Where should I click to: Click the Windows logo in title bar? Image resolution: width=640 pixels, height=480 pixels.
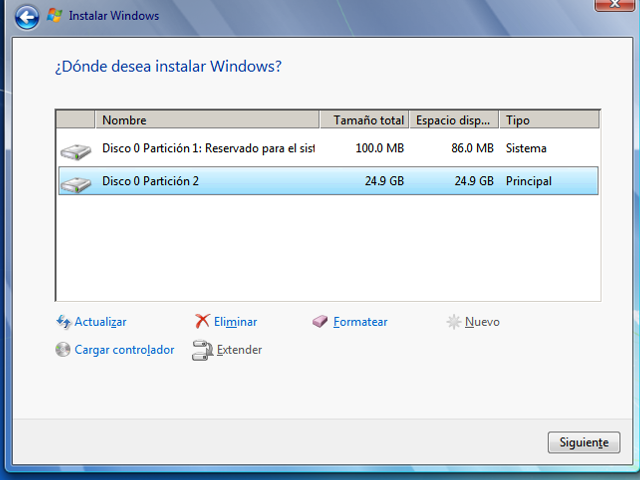pos(56,16)
